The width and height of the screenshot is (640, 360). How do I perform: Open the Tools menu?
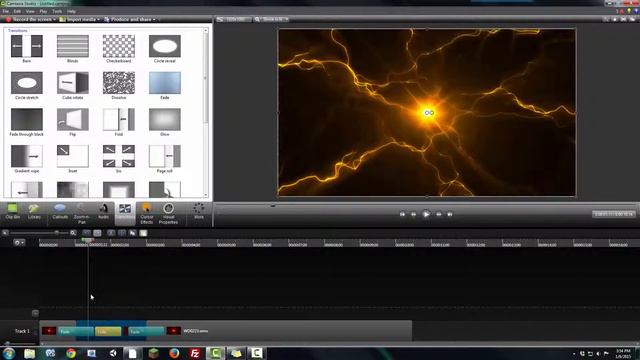pos(57,11)
